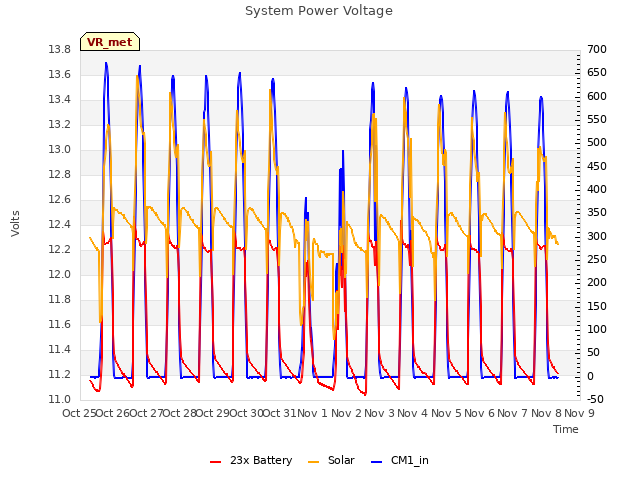Click the Oct 25 date tick label
Image resolution: width=640 pixels, height=480 pixels.
[x=79, y=413]
